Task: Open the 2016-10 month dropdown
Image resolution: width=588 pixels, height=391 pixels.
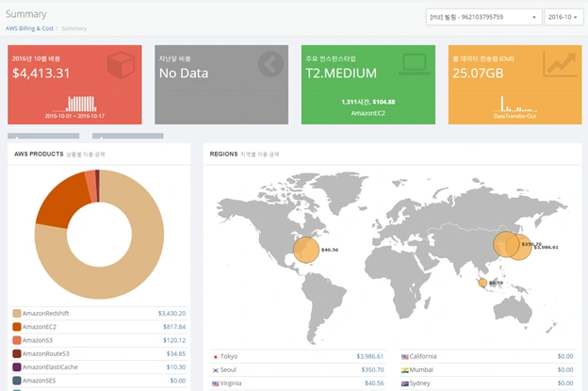Action: click(x=563, y=17)
